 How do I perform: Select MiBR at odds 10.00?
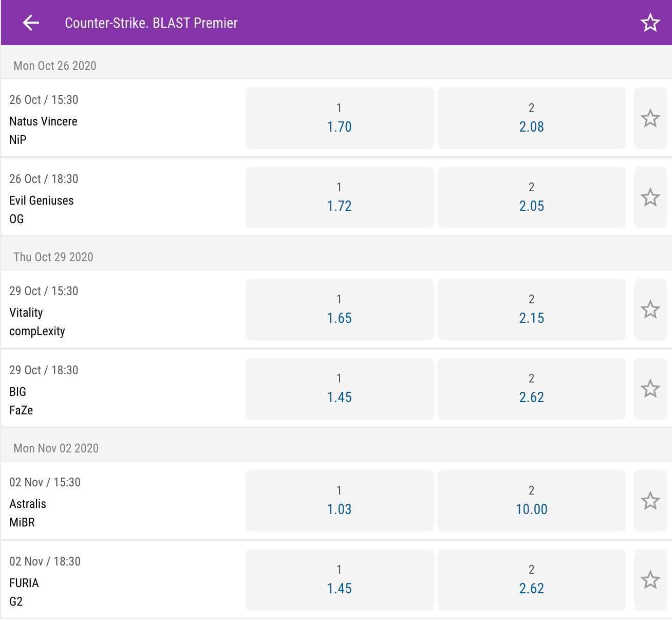[532, 501]
